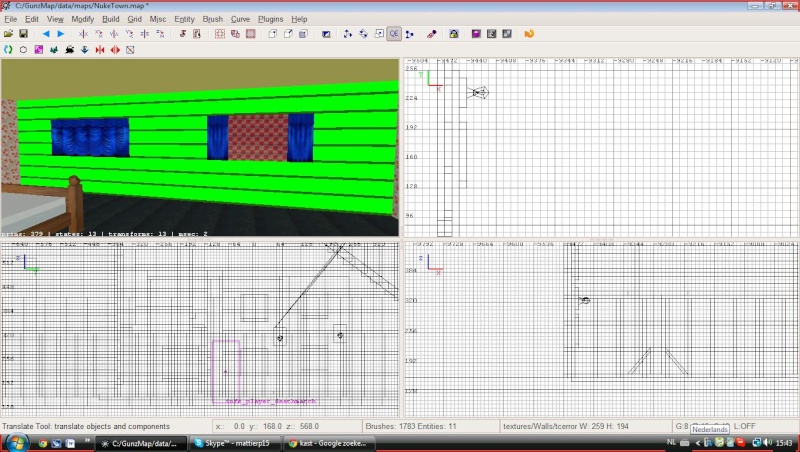Flip selection on the y-axis
The image size is (800, 452).
pyautogui.click(x=114, y=34)
